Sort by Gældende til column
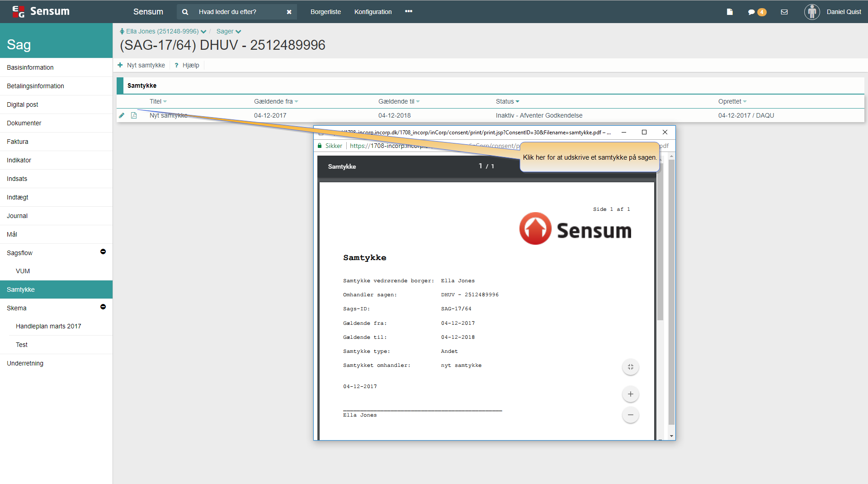 (x=399, y=101)
